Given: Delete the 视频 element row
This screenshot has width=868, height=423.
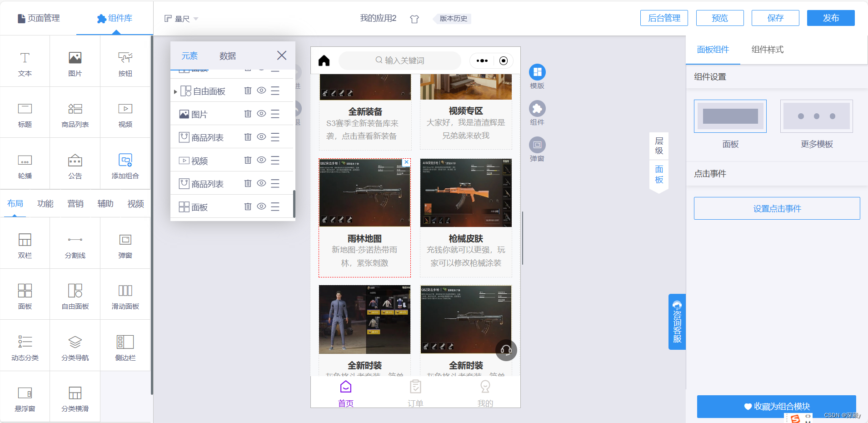Looking at the screenshot, I should coord(248,160).
